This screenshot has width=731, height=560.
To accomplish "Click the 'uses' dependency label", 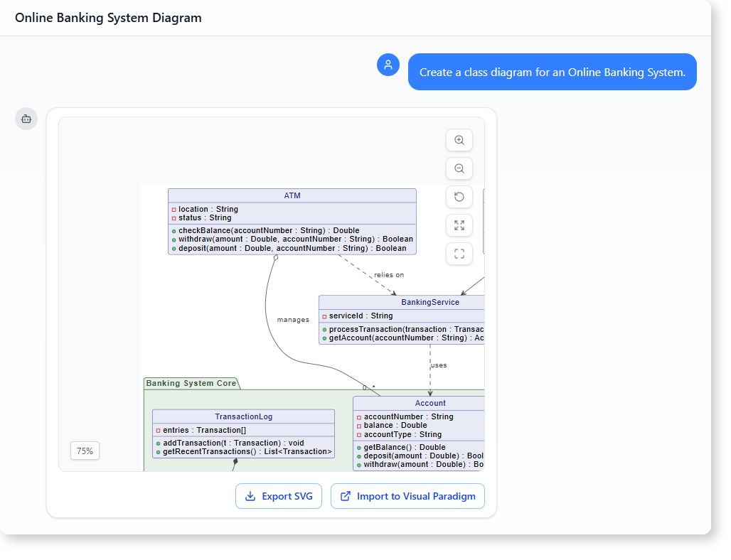I will pos(439,365).
